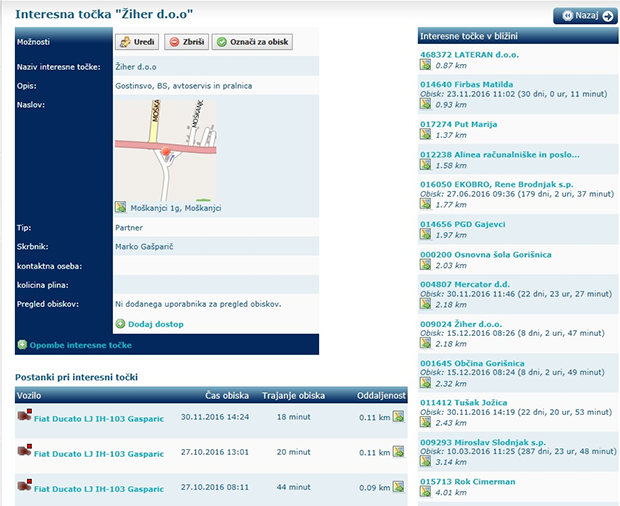
Task: Click map icon next to 1.97 km
Action: [425, 234]
